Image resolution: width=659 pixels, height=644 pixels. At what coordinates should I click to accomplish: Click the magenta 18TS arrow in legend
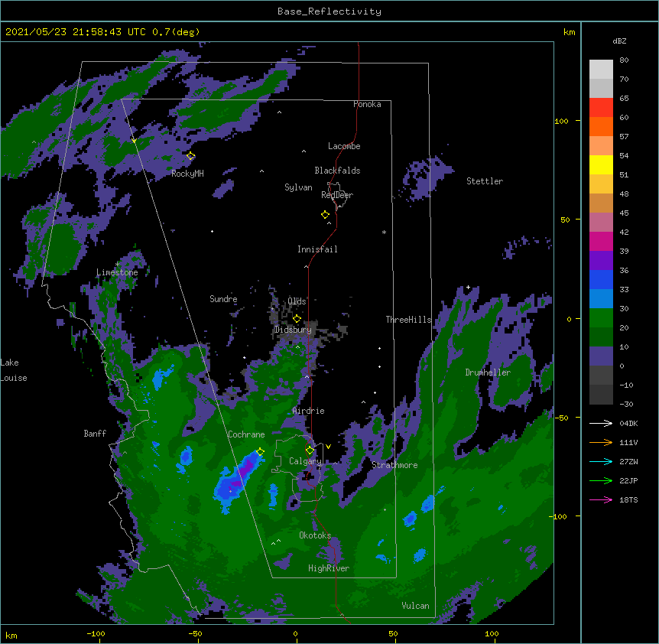pos(601,499)
